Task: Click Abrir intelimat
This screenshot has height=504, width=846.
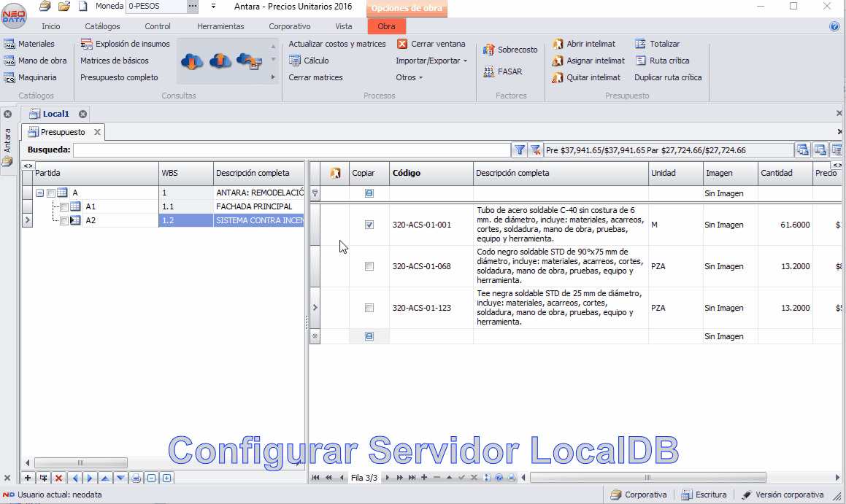Action: (583, 44)
